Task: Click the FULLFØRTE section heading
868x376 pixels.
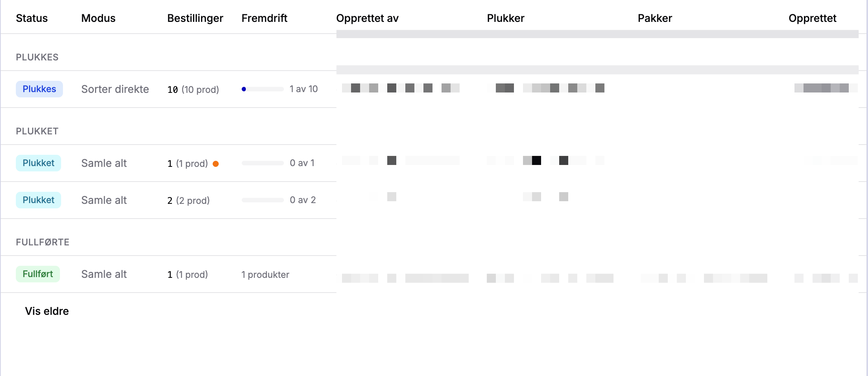Action: [43, 242]
